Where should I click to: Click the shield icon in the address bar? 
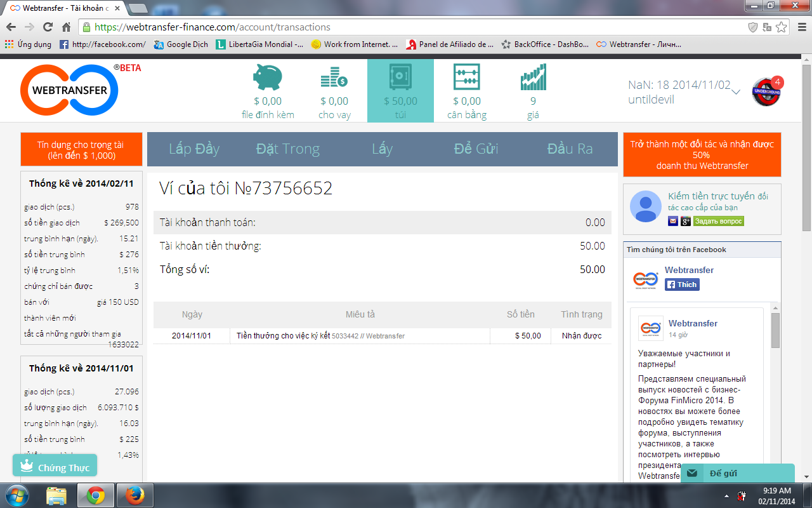point(753,27)
